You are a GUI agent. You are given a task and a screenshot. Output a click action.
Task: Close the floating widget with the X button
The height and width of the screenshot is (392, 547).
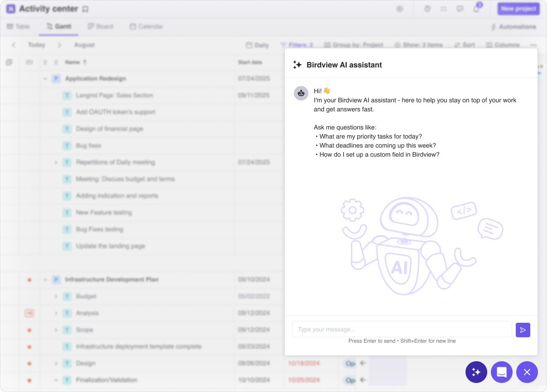tap(527, 372)
